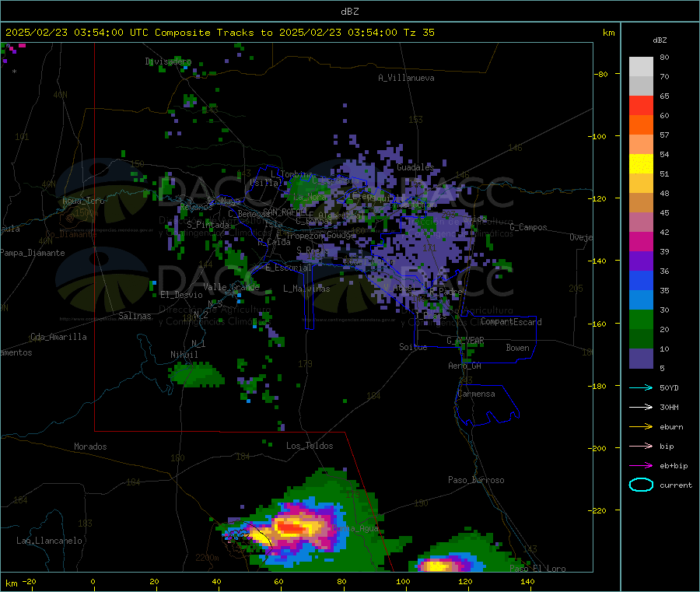
Task: Click the red-orange storm core near Punta_Agua
Action: pyautogui.click(x=291, y=529)
